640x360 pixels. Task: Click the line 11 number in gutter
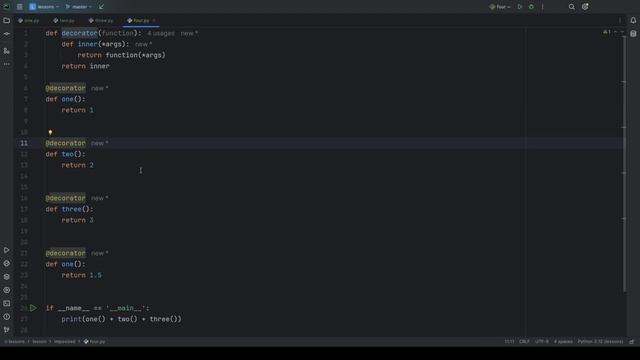[x=24, y=143]
